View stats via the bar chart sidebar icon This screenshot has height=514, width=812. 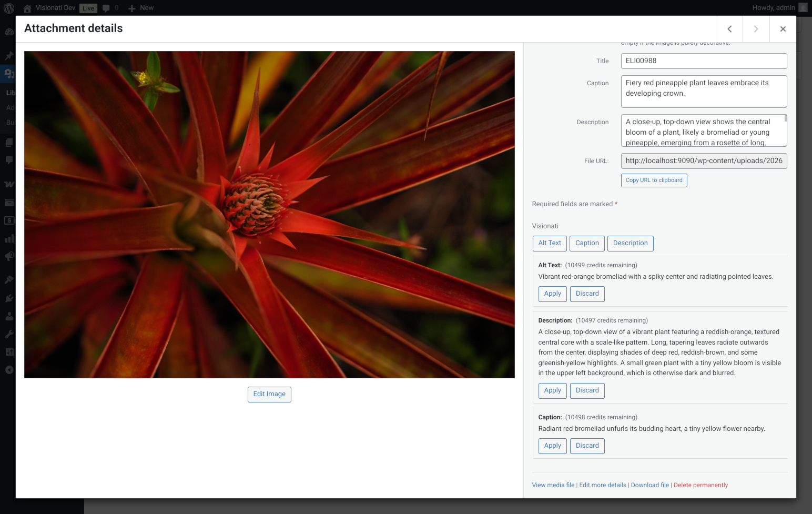pyautogui.click(x=8, y=238)
